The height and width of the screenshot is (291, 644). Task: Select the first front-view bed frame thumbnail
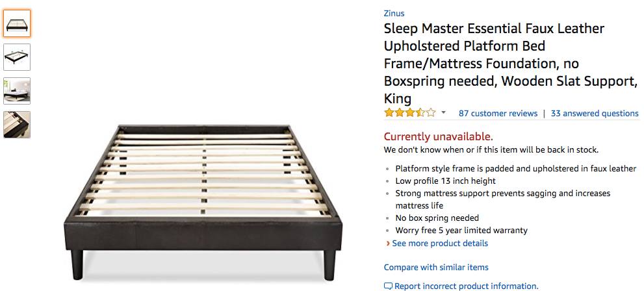17,23
